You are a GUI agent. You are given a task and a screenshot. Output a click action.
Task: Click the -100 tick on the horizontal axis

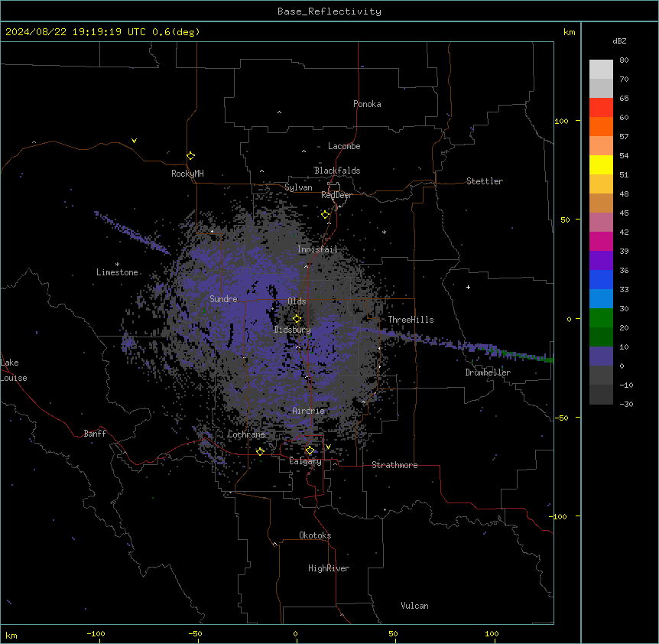click(x=96, y=633)
